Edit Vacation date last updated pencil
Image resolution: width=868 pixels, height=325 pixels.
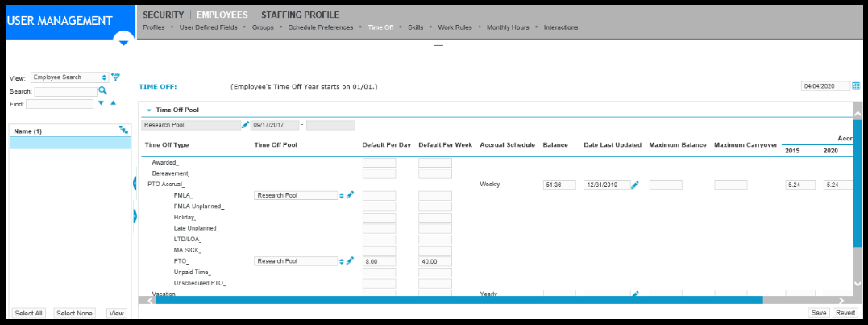point(635,294)
